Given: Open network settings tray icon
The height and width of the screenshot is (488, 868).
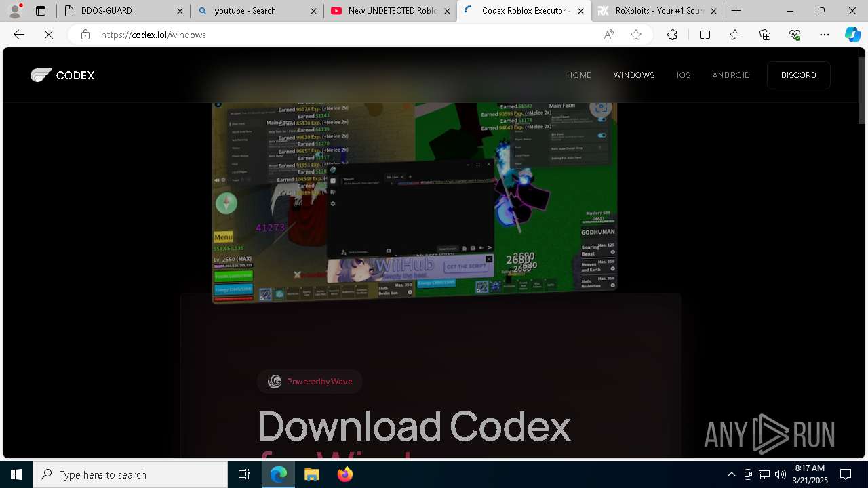Looking at the screenshot, I should [x=764, y=474].
